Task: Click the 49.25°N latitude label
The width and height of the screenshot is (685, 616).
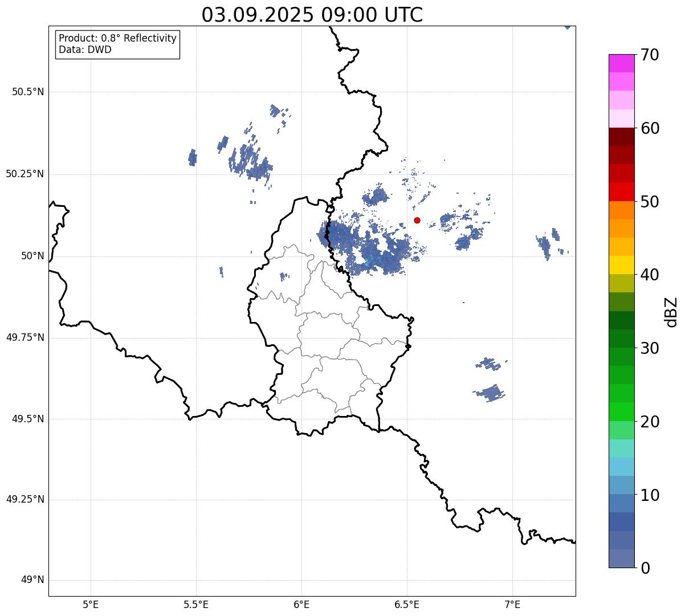Action: 25,500
